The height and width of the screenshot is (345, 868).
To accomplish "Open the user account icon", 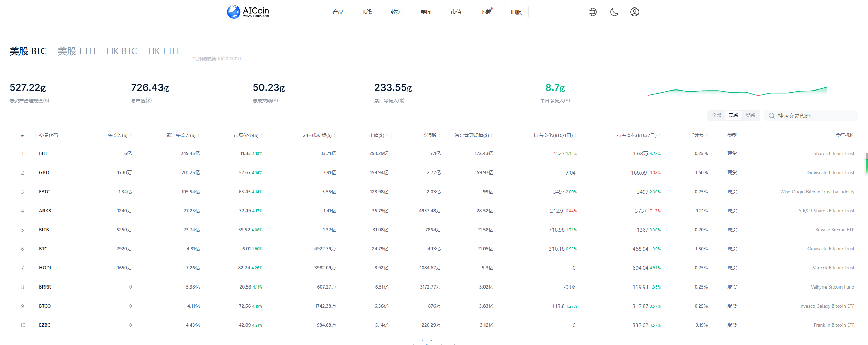I will (635, 12).
